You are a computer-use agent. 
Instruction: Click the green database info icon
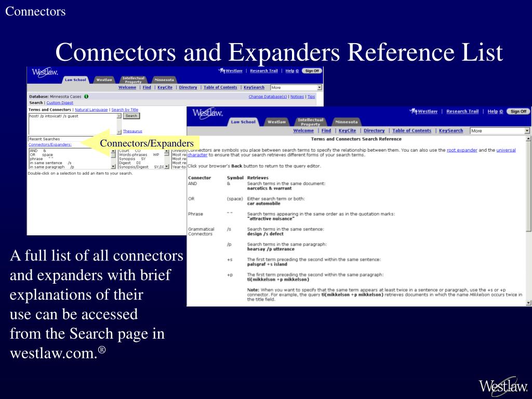(x=86, y=96)
